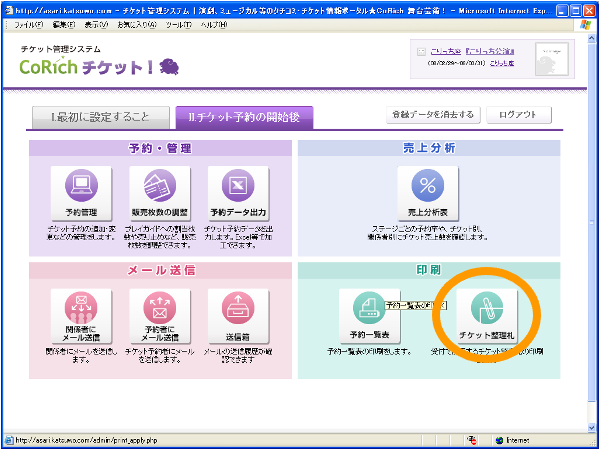The width and height of the screenshot is (601, 452).
Task: Select II.チケット予約の開始後 tab
Action: 243,118
